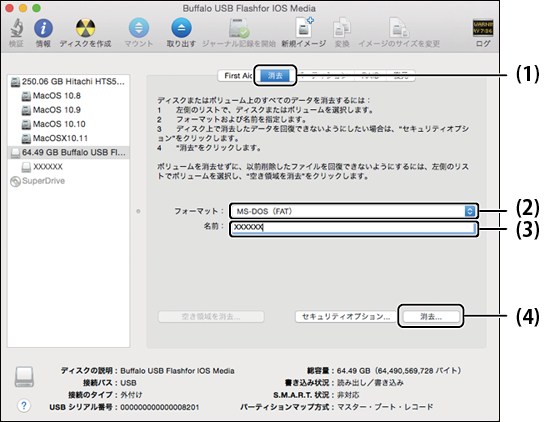This screenshot has width=544, height=422.
Task: Click the connection type value 外付け
Action: pyautogui.click(x=131, y=395)
